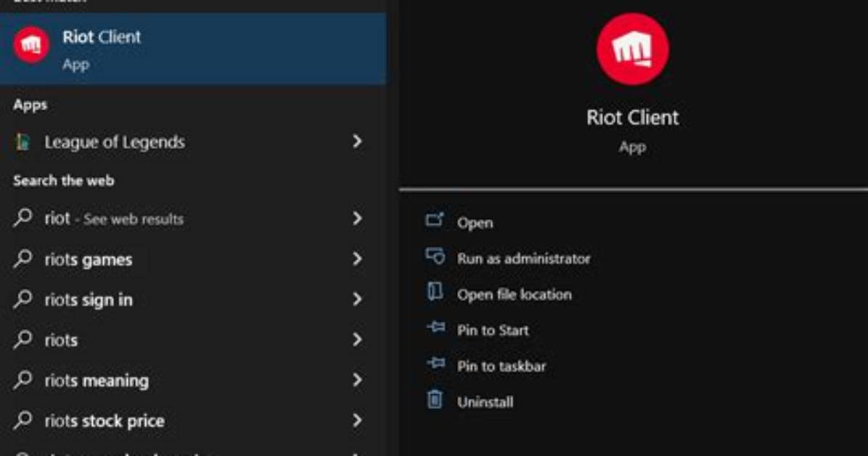Select the 'riots meaning' suggestion
Screen dimensions: 868x456
click(x=192, y=380)
